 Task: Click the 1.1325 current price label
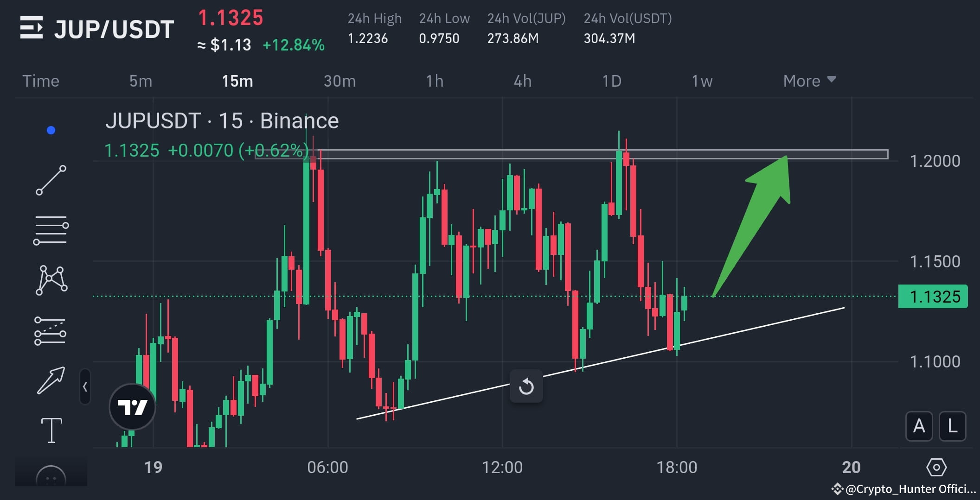tap(933, 296)
